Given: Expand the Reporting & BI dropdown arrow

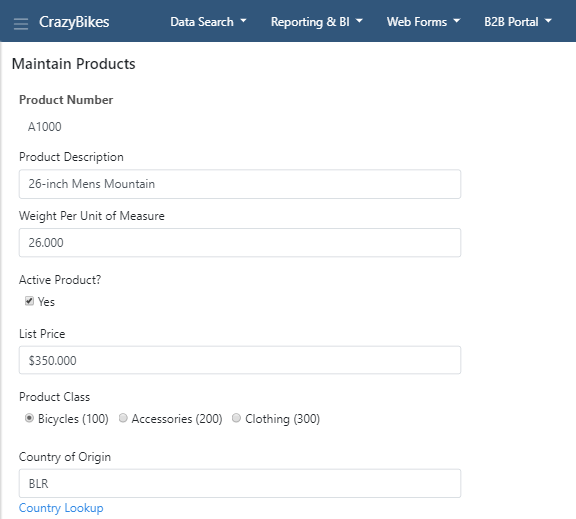Looking at the screenshot, I should coord(359,21).
